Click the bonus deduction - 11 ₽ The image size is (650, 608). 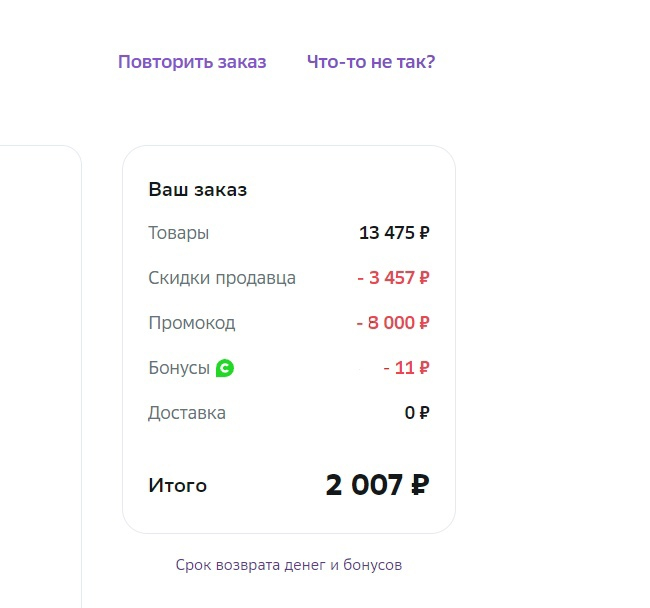(406, 368)
